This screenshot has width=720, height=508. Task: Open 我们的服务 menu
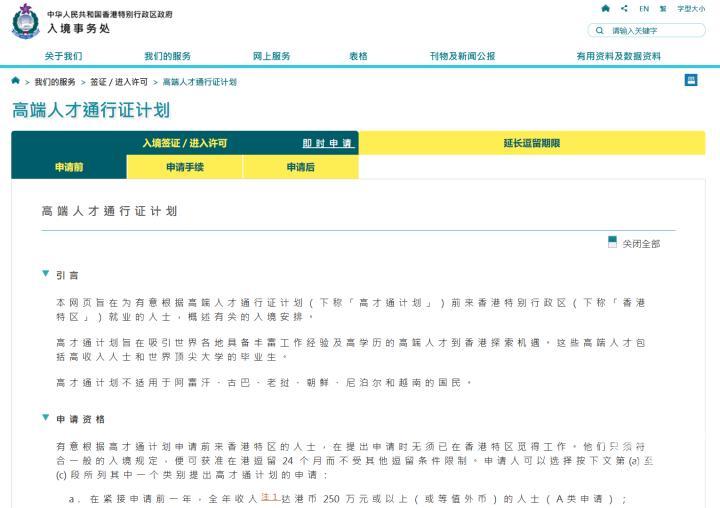tap(168, 56)
